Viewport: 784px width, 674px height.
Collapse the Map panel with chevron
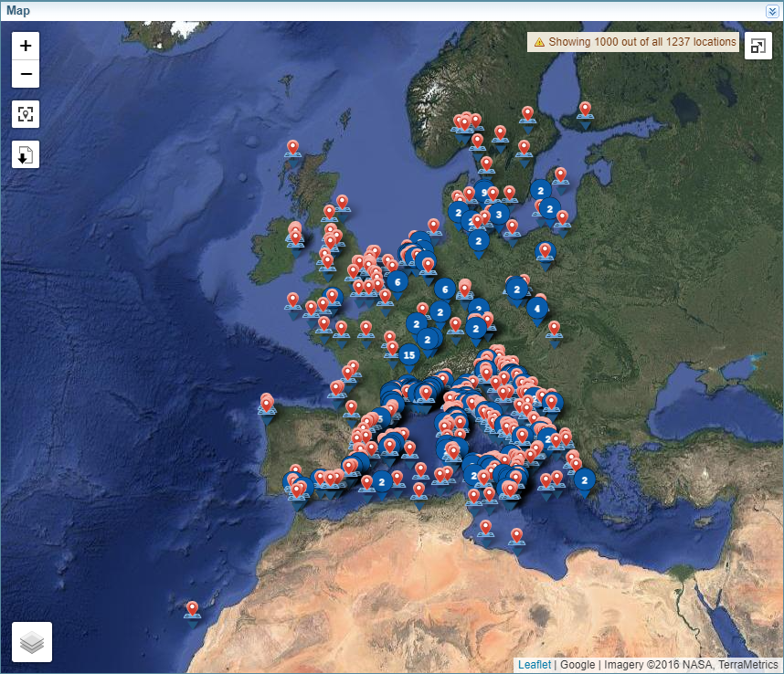[x=772, y=11]
